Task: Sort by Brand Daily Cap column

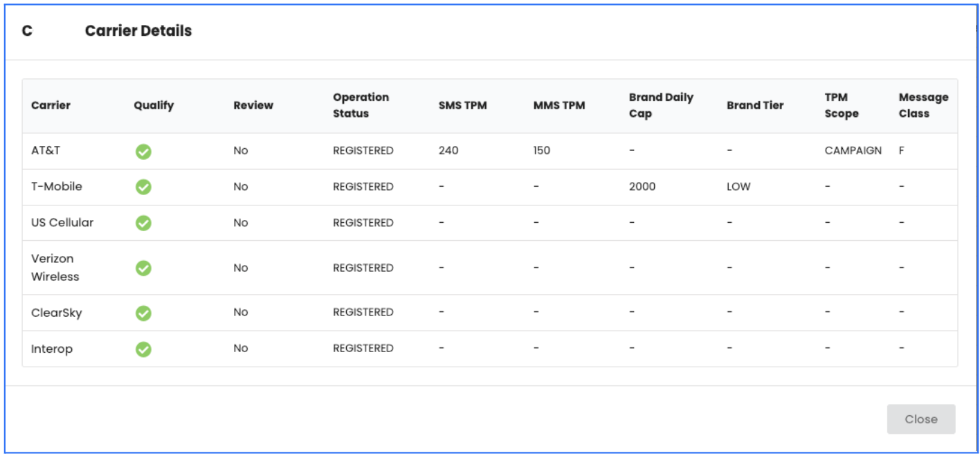Action: (660, 105)
